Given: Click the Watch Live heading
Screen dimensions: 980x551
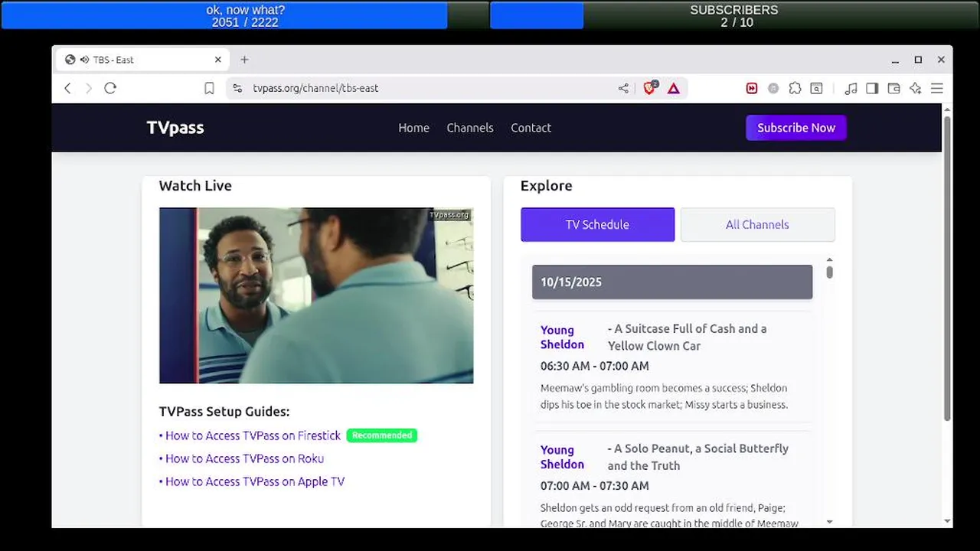Looking at the screenshot, I should [x=195, y=185].
